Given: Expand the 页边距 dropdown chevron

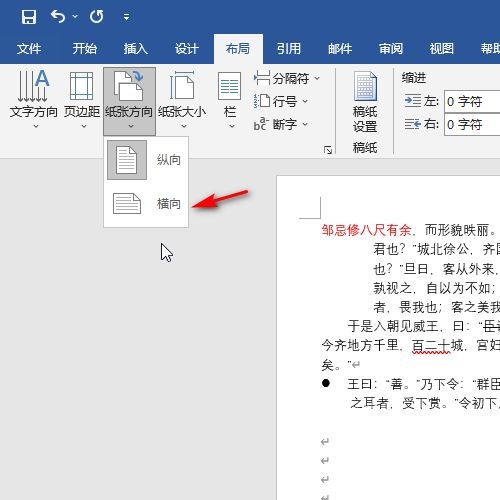Looking at the screenshot, I should pos(84,126).
